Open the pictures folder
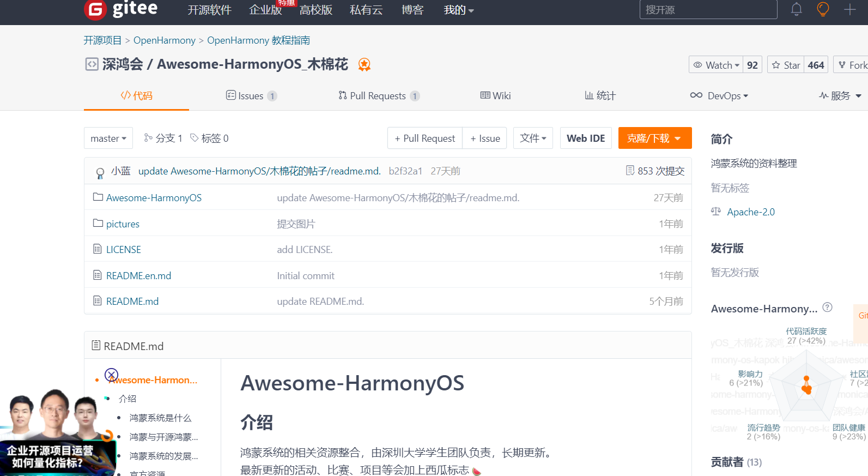Viewport: 868px width, 476px height. tap(123, 224)
